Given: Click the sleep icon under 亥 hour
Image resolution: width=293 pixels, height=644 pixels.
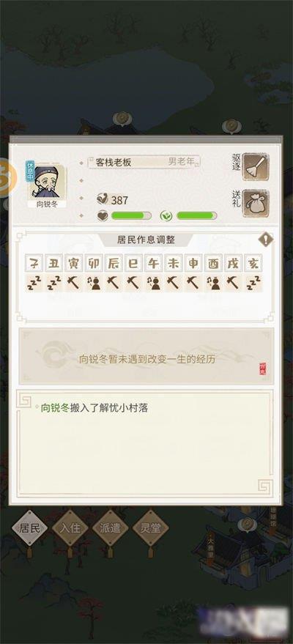Looking at the screenshot, I should pyautogui.click(x=253, y=284).
